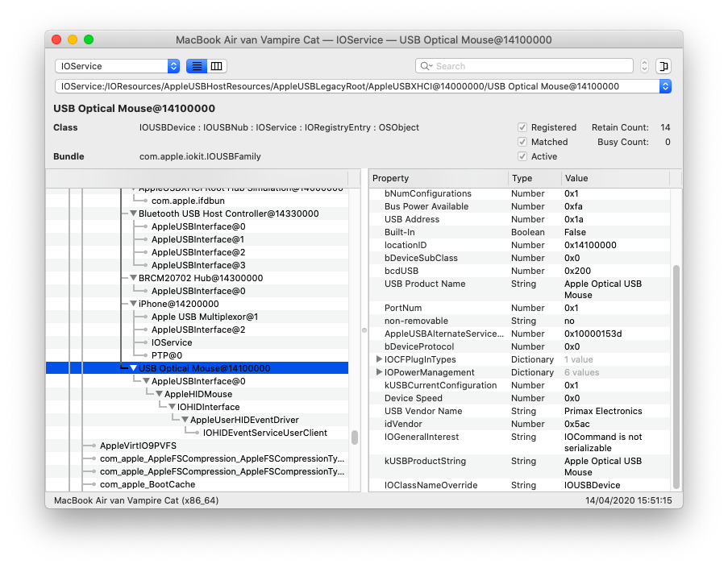Screen dimensions: 728x568
Task: Select the IOClassNameOverride property row
Action: (520, 485)
